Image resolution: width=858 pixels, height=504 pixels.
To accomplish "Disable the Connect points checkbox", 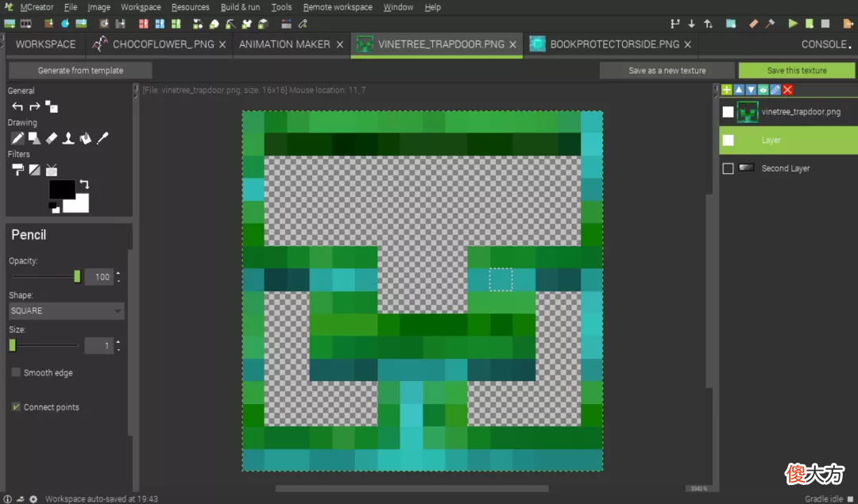I will click(x=16, y=406).
